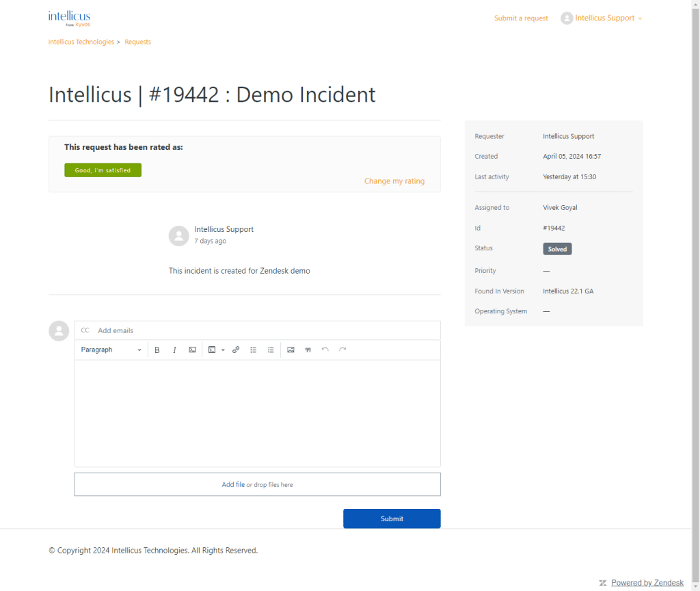This screenshot has width=700, height=591.
Task: Open the Requests breadcrumb link
Action: [138, 42]
